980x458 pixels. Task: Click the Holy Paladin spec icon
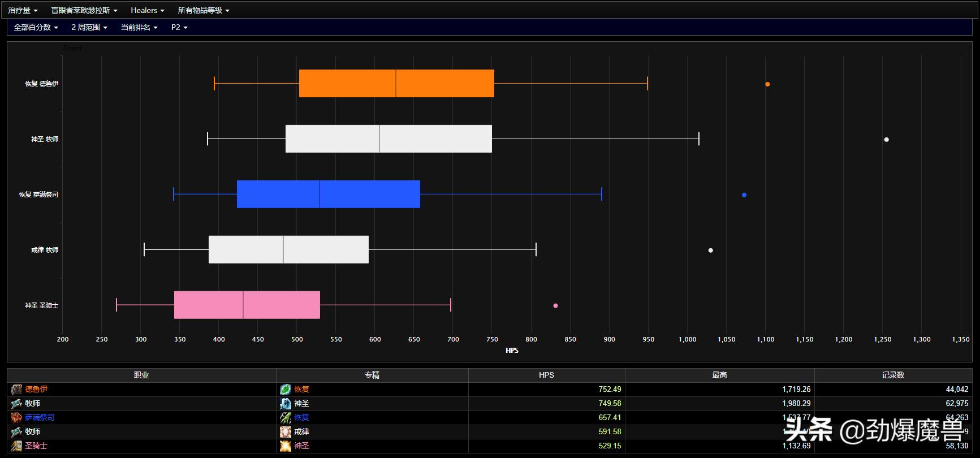click(286, 446)
